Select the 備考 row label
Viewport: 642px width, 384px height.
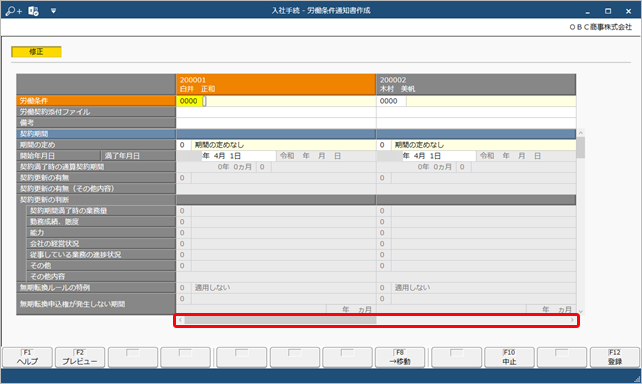[x=96, y=123]
